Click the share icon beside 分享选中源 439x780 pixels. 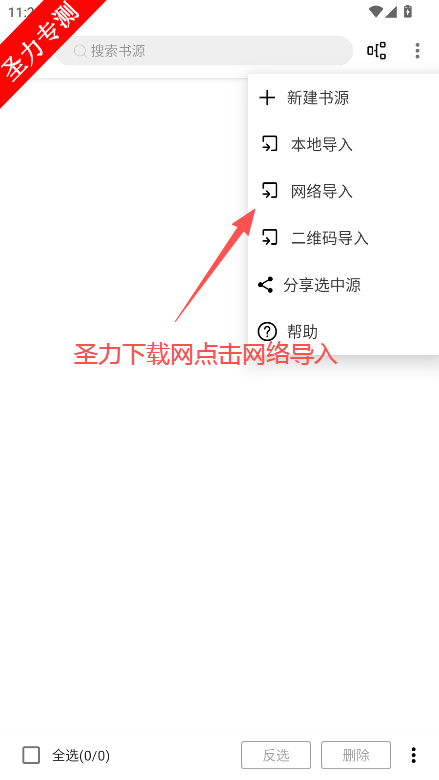pyautogui.click(x=265, y=285)
